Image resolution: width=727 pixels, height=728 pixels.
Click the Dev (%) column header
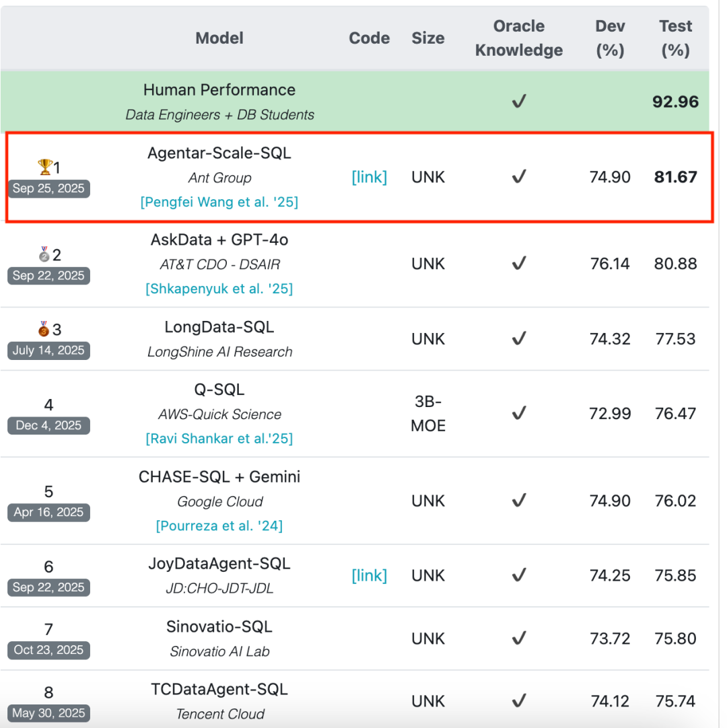[610, 38]
